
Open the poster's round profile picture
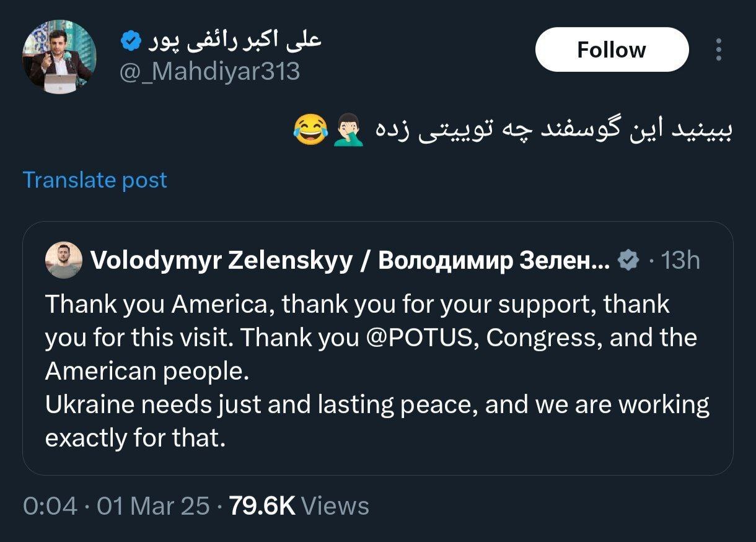[59, 57]
